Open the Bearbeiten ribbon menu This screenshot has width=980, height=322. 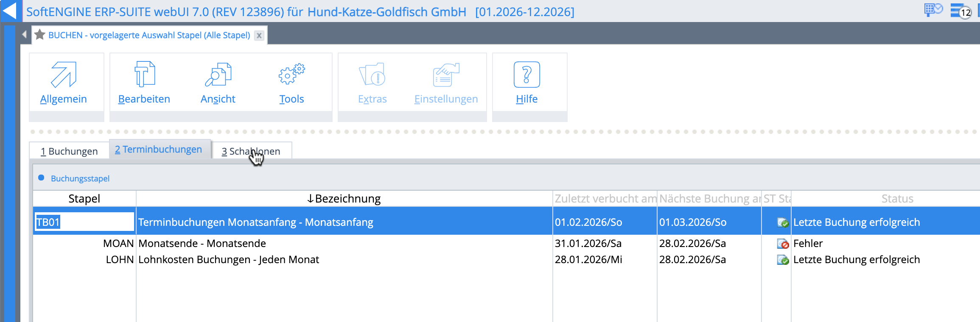(144, 83)
